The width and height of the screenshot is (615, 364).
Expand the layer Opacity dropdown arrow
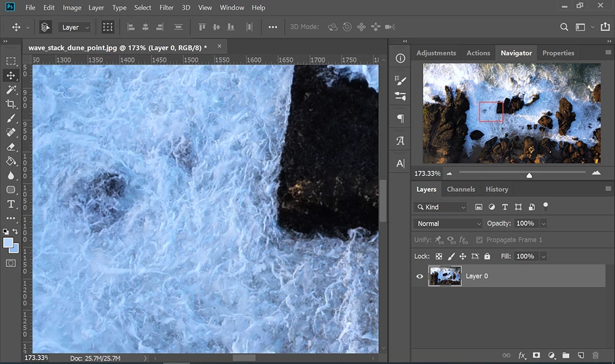pyautogui.click(x=543, y=224)
